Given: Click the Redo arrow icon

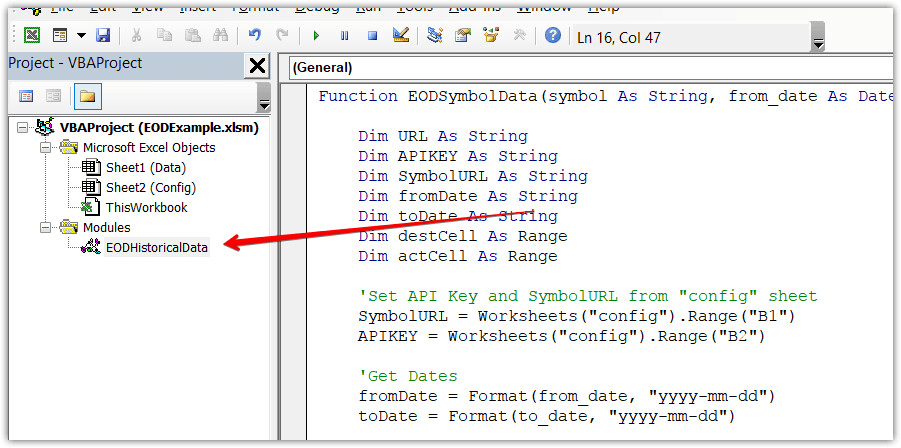Looking at the screenshot, I should coord(283,36).
